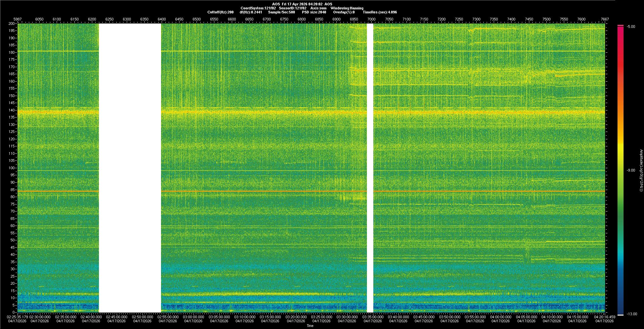Image resolution: width=644 pixels, height=329 pixels.
Task: Click the SensorID:121f02 header text
Action: 292,8
